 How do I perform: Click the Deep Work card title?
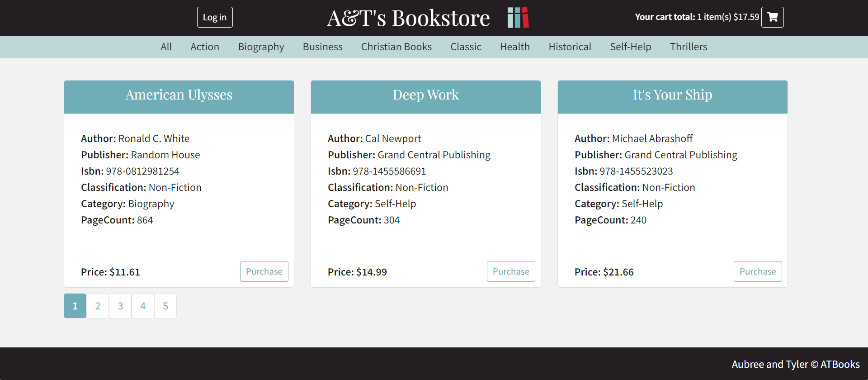[426, 95]
